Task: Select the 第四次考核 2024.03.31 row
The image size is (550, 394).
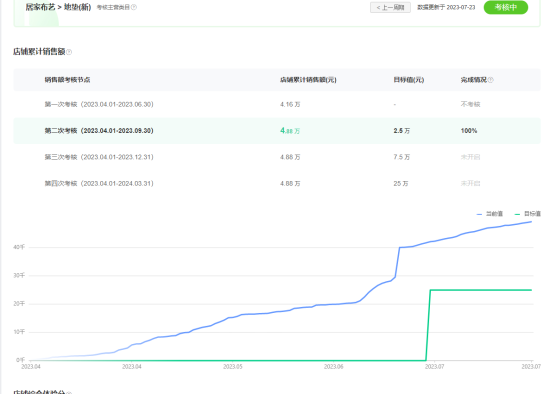Action: (277, 183)
